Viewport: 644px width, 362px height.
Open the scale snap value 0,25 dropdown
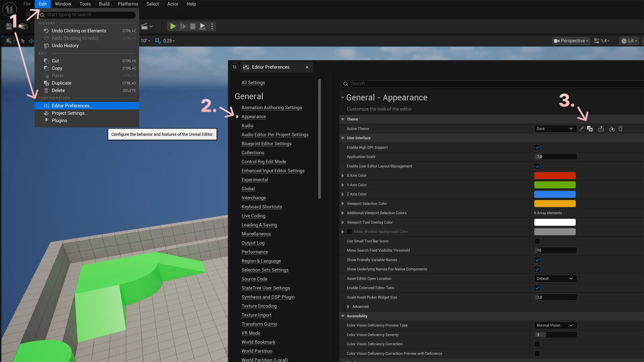click(169, 41)
